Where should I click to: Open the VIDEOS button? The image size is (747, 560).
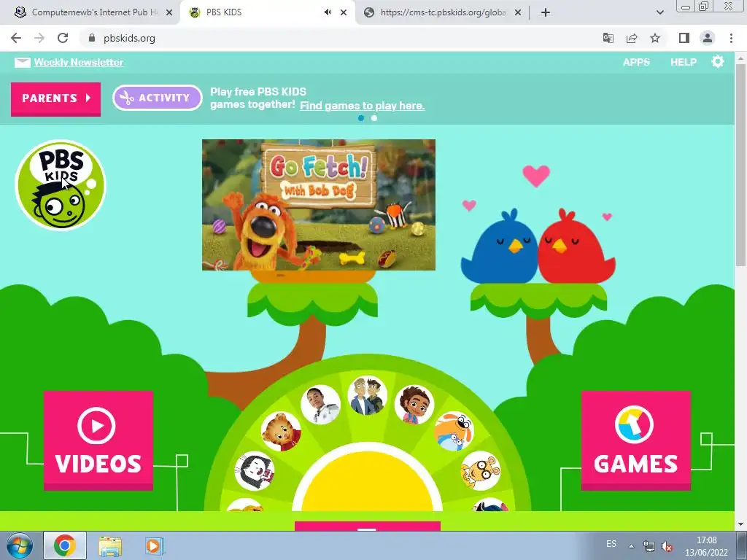coord(98,440)
